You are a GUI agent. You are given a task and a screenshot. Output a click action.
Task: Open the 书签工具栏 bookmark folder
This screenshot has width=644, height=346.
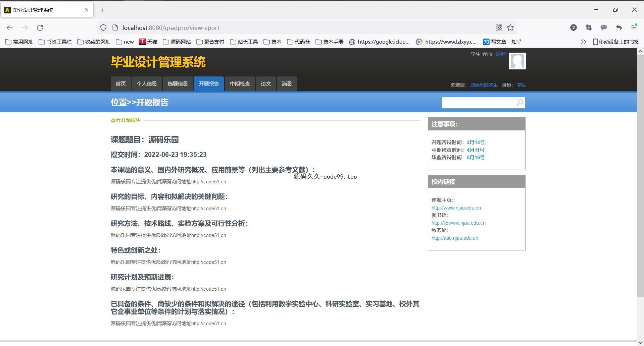point(55,42)
